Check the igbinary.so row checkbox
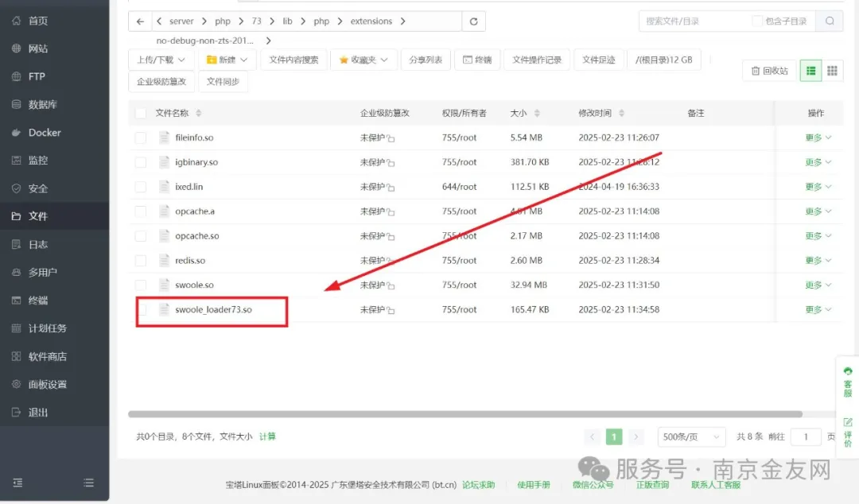Viewport: 859px width, 504px height. point(141,162)
